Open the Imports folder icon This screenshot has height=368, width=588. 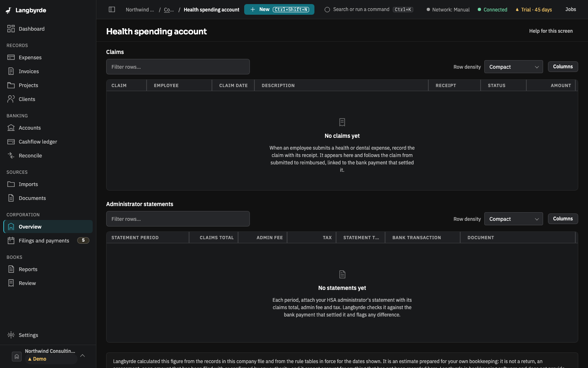[11, 184]
